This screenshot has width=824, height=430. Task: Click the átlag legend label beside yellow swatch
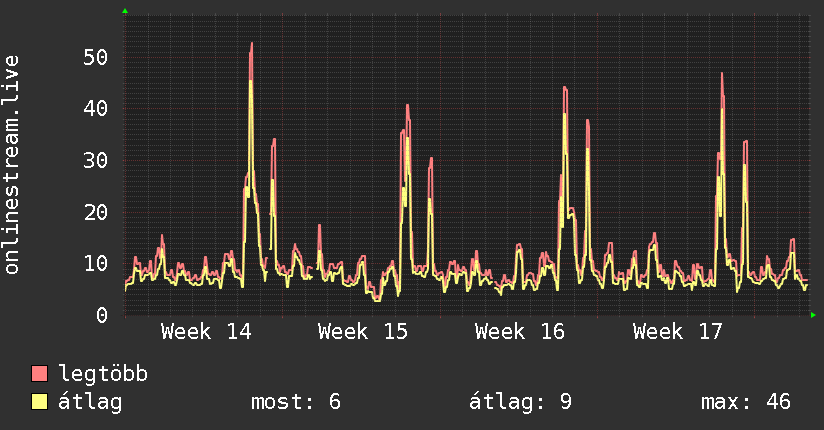pyautogui.click(x=90, y=402)
